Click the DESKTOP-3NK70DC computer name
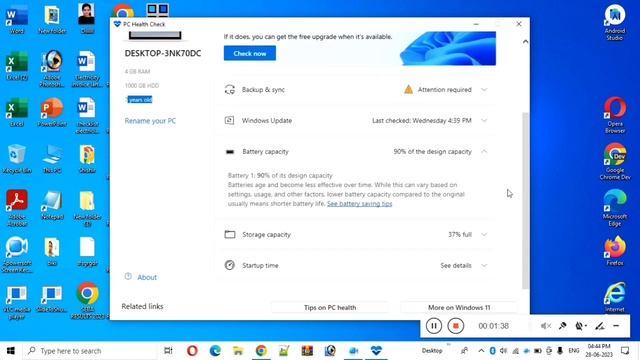This screenshot has width=640, height=360. [163, 53]
